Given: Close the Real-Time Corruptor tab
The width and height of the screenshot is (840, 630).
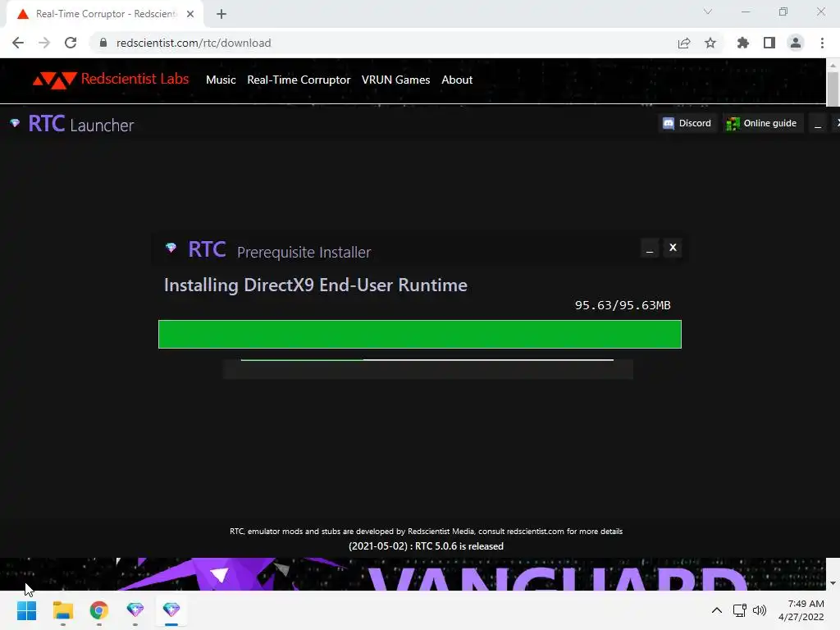Looking at the screenshot, I should [190, 14].
